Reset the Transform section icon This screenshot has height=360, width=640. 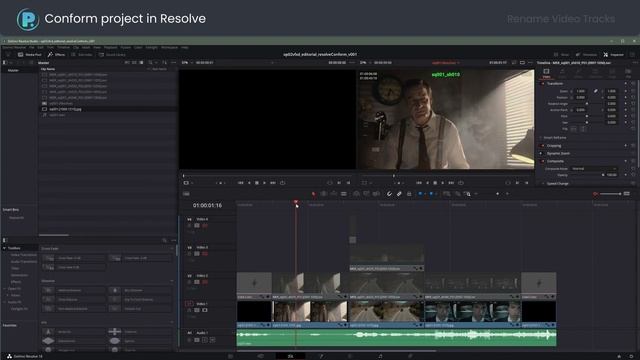click(633, 84)
